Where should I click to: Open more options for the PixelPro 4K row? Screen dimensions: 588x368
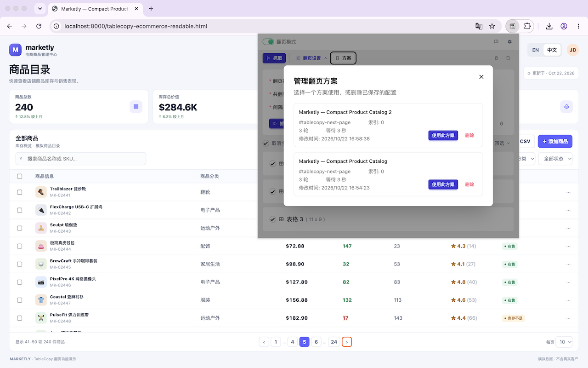coord(569,282)
